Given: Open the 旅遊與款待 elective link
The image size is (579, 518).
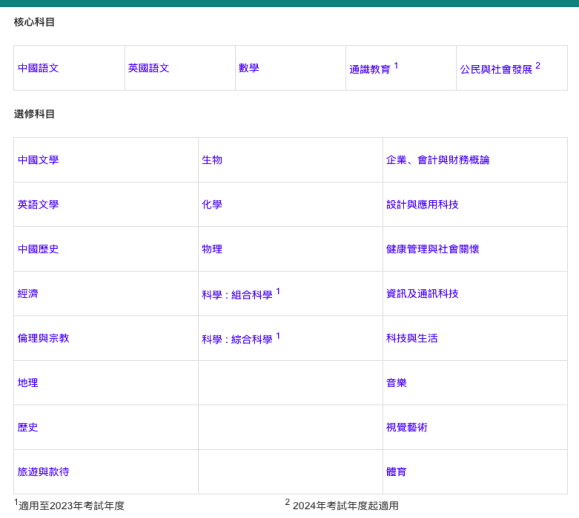Looking at the screenshot, I should click(x=43, y=472).
